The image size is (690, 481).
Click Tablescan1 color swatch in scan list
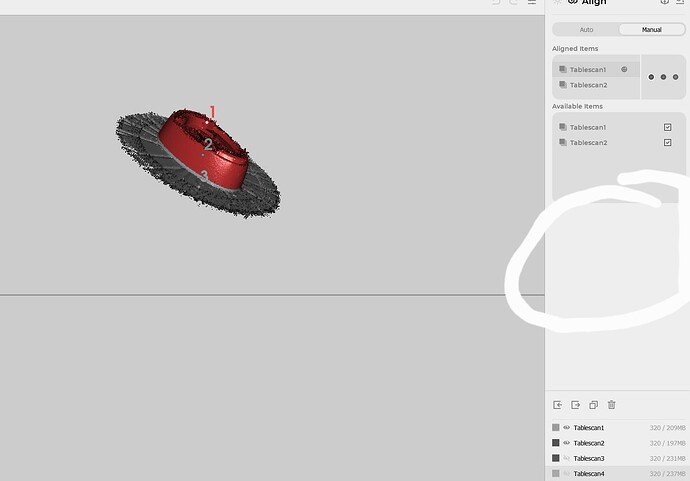pyautogui.click(x=556, y=427)
